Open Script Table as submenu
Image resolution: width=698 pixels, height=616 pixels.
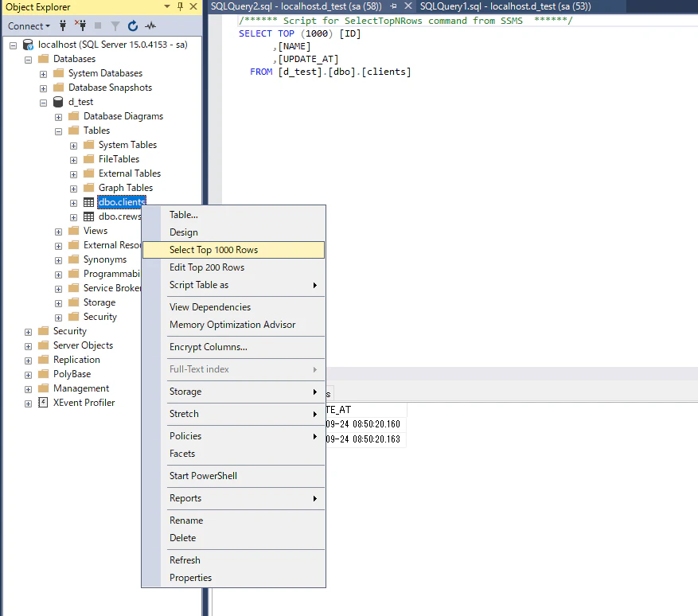coord(233,285)
